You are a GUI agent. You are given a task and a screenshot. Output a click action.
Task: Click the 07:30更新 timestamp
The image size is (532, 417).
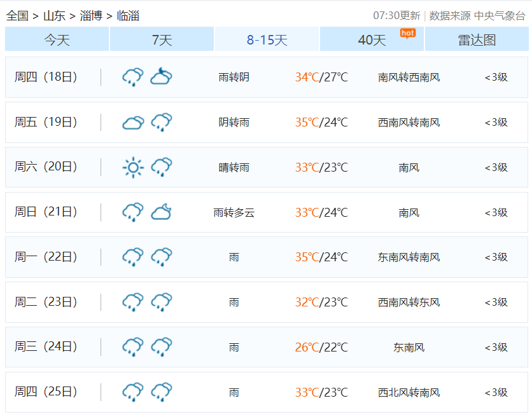click(396, 16)
